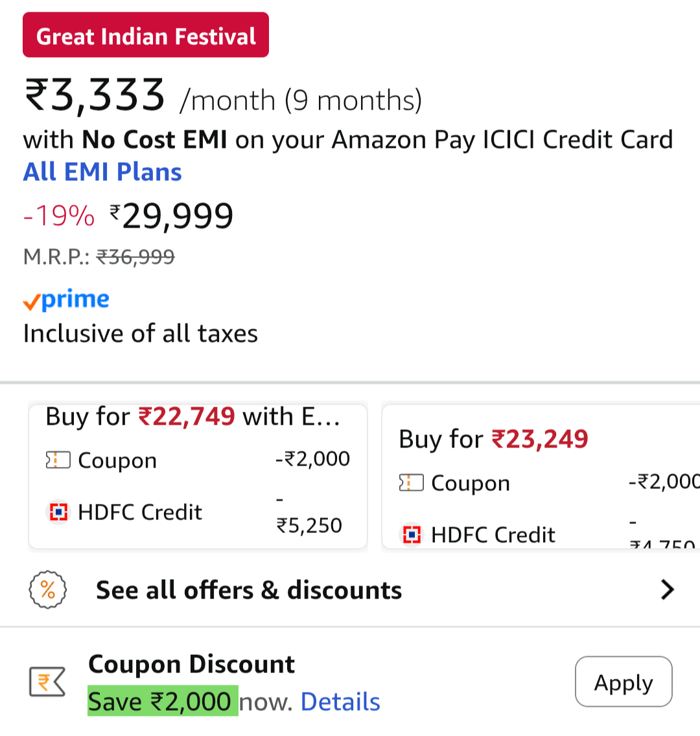Screen dimensions: 700x736
Task: Click the HDFC bank icon in first offer
Action: point(58,512)
